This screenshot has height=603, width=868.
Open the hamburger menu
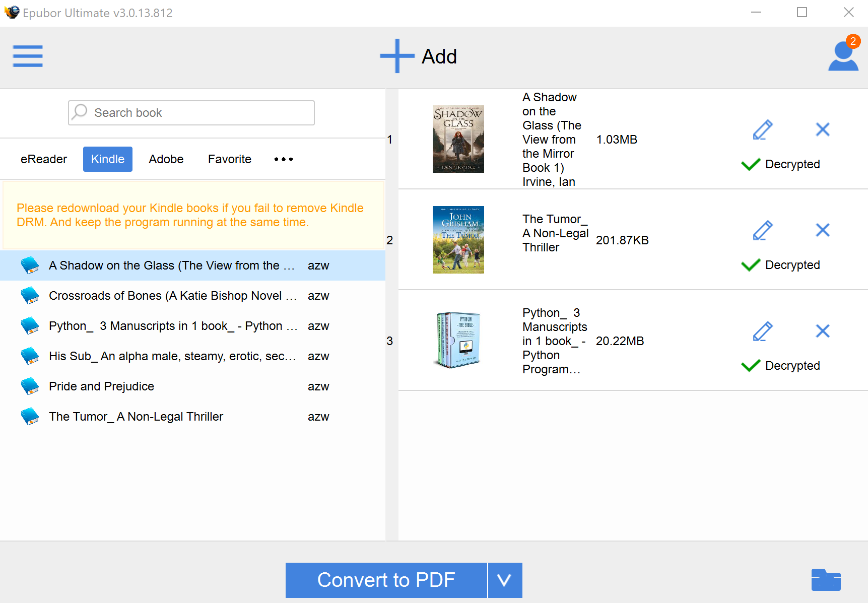(x=28, y=56)
